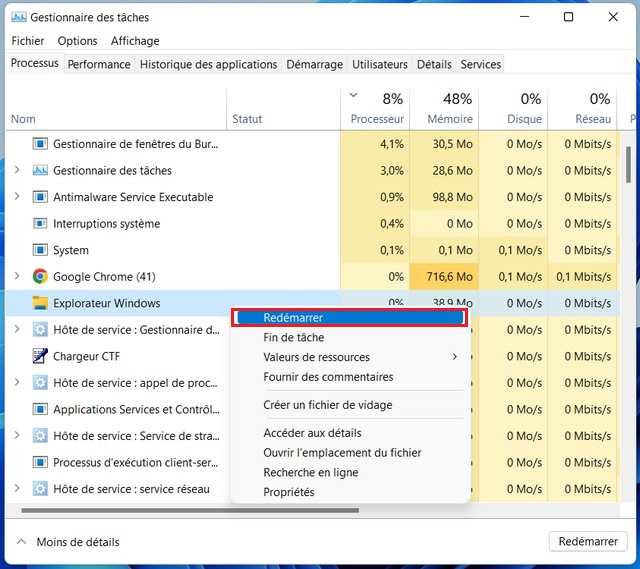The height and width of the screenshot is (569, 640).
Task: Switch to the Services tab
Action: [481, 64]
